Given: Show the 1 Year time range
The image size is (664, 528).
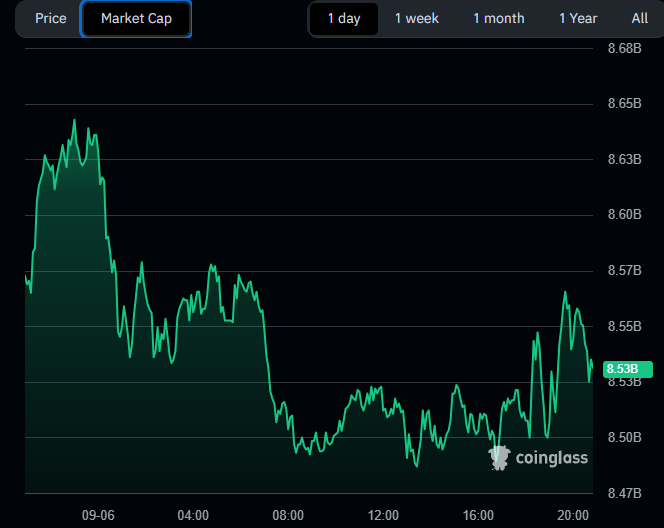Looking at the screenshot, I should (x=578, y=19).
